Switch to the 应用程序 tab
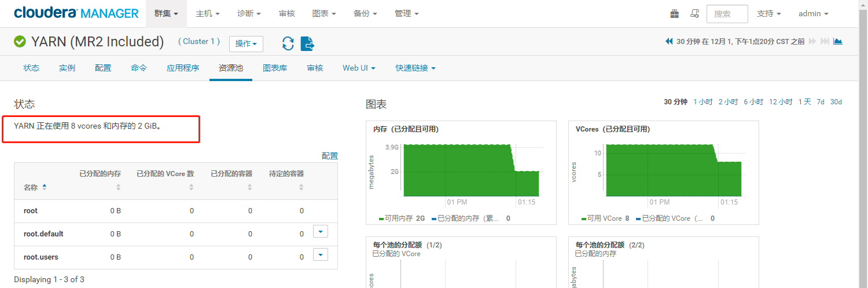Screen dimensions: 868x288 (x=183, y=68)
